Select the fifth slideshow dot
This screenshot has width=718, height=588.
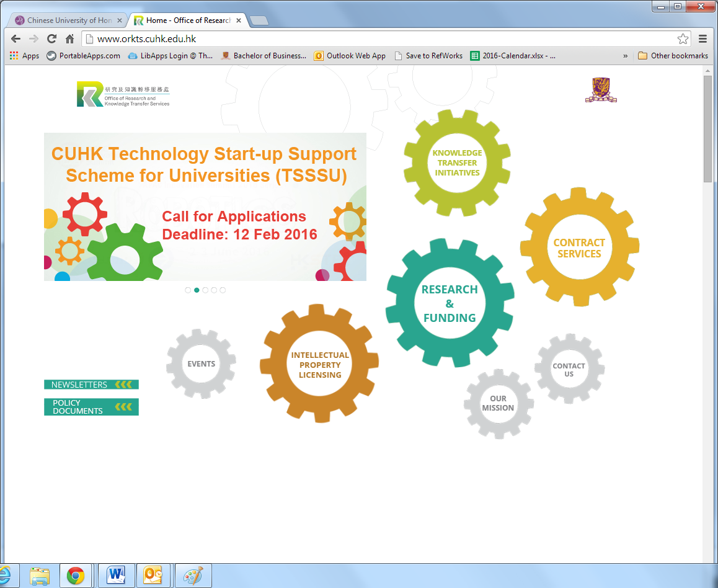(223, 290)
